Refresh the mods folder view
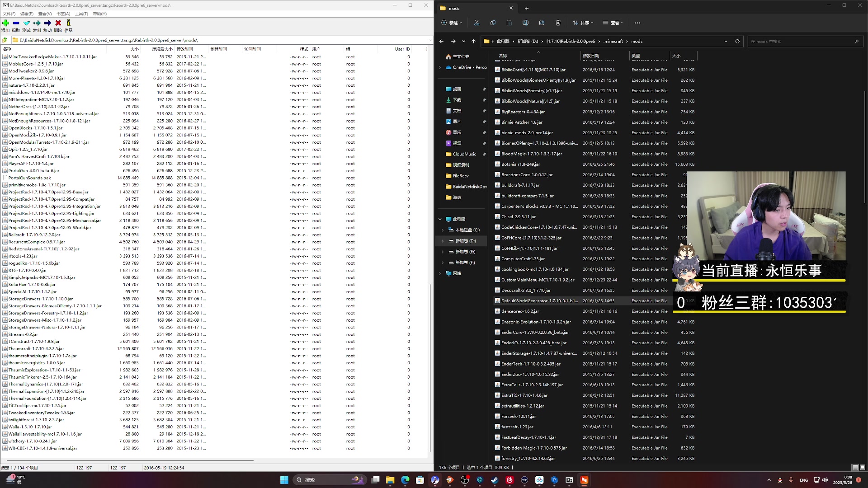Screen dimensions: 868x488 (x=737, y=41)
